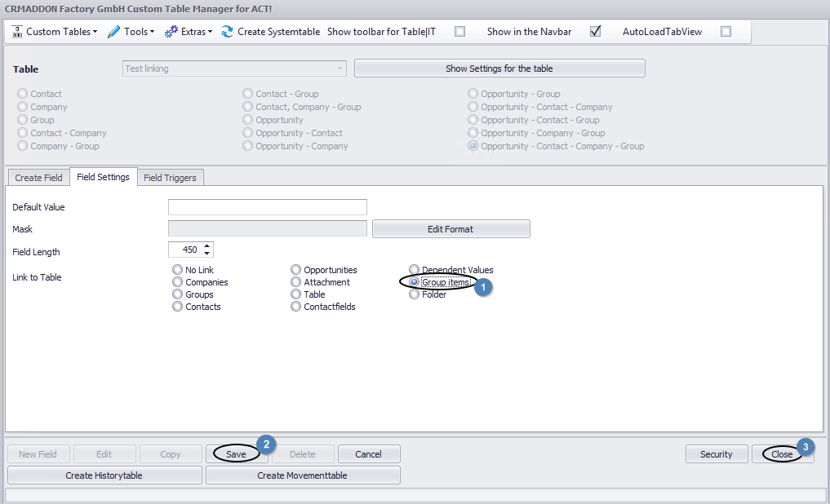The image size is (830, 504).
Task: Switch to the Create Field tab
Action: click(38, 178)
